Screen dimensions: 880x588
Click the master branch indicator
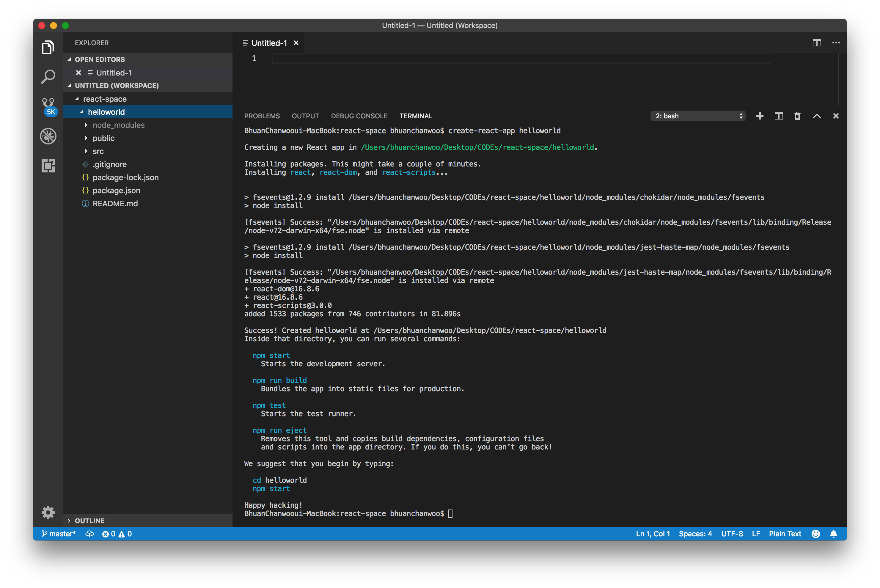click(x=59, y=534)
